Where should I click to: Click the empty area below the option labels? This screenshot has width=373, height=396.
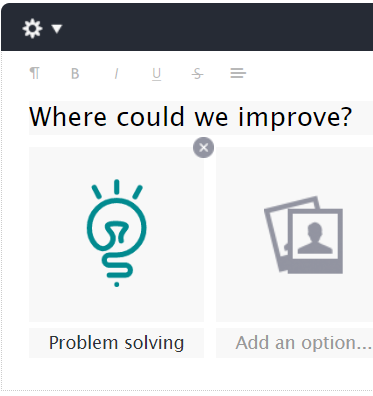point(187,373)
